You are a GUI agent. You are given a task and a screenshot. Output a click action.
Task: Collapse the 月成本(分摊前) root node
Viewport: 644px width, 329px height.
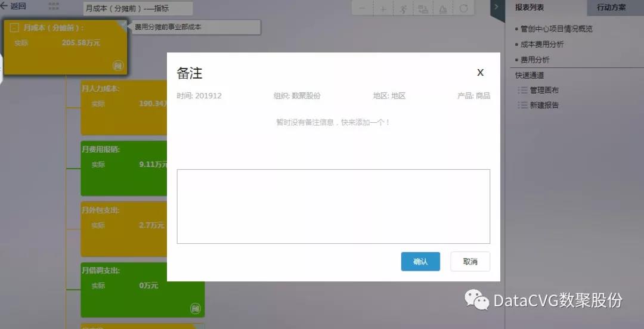pyautogui.click(x=14, y=27)
